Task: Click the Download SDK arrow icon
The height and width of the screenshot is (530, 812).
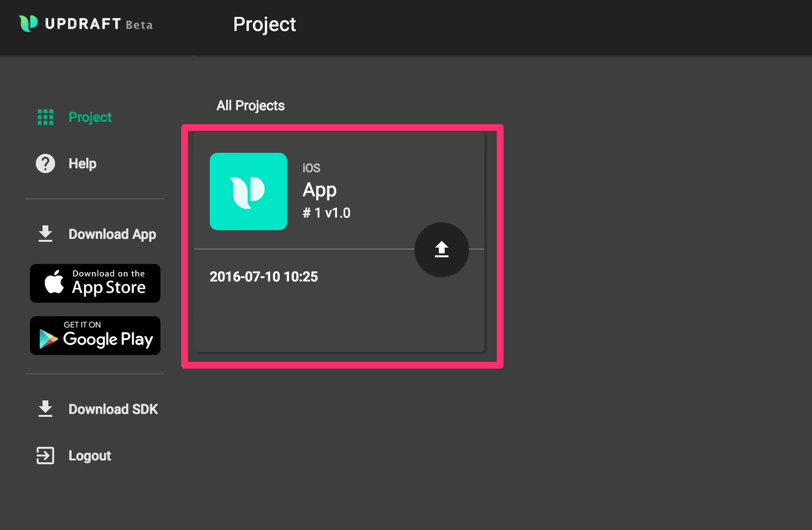Action: pyautogui.click(x=45, y=409)
